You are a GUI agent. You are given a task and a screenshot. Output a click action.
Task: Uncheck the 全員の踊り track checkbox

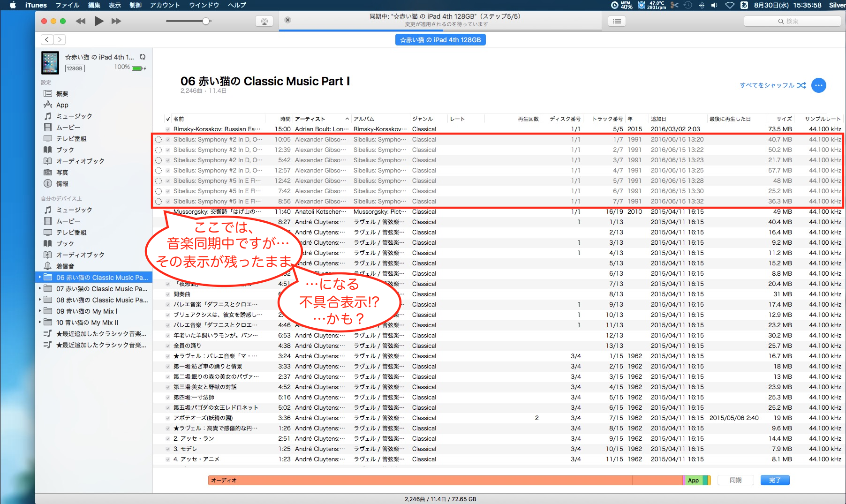click(167, 346)
